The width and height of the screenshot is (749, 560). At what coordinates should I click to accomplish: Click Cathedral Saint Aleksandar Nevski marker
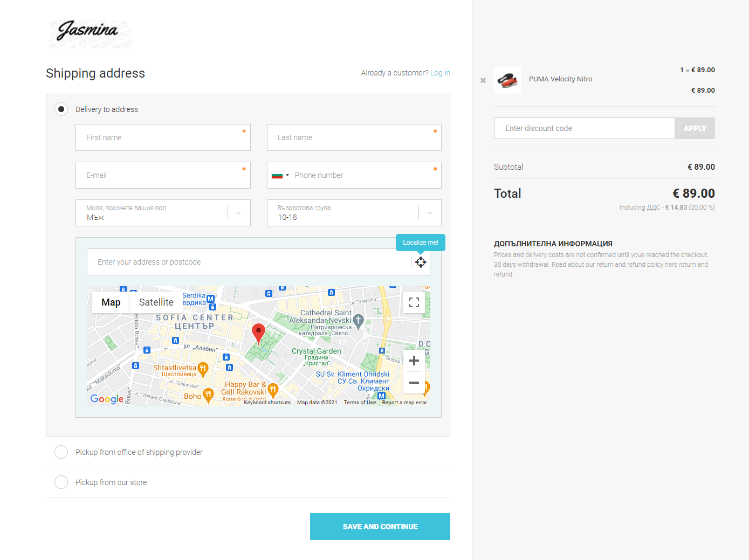(358, 322)
